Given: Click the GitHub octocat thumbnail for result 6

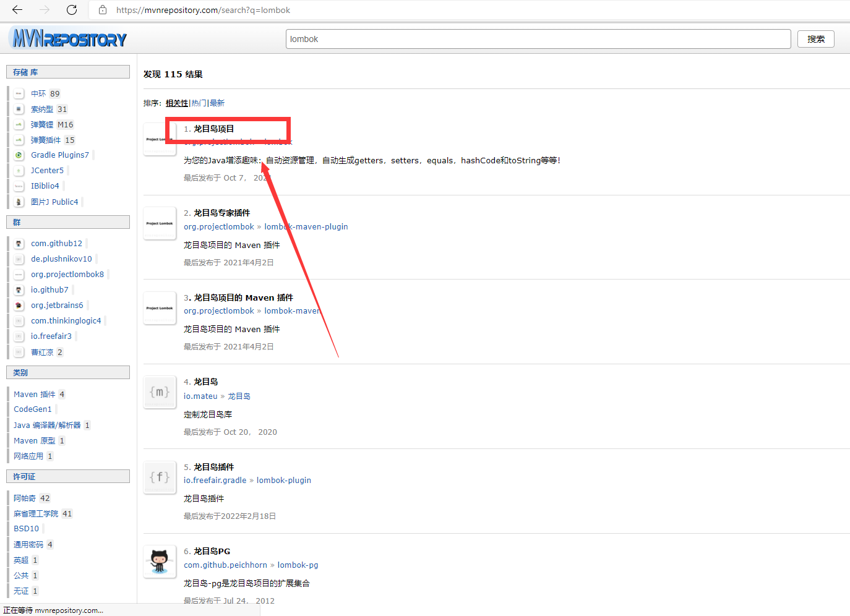Looking at the screenshot, I should click(160, 562).
